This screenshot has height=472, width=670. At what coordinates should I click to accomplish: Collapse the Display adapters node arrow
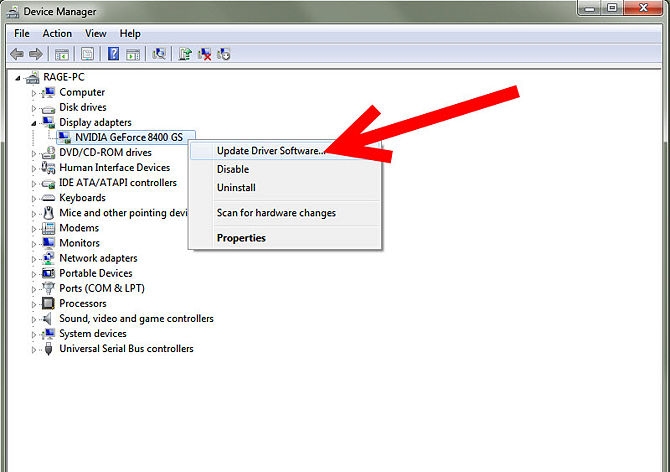(x=34, y=123)
